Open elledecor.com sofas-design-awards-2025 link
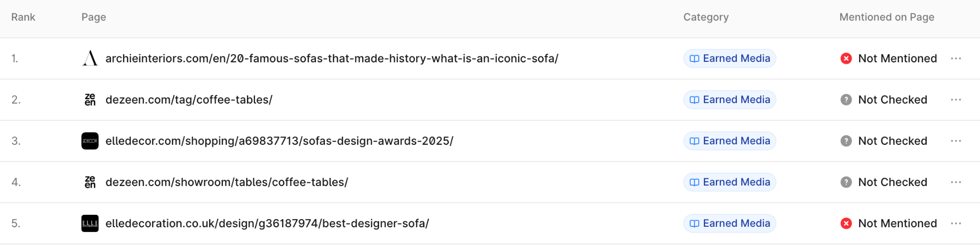Viewport: 980px width, 245px height. pos(279,141)
